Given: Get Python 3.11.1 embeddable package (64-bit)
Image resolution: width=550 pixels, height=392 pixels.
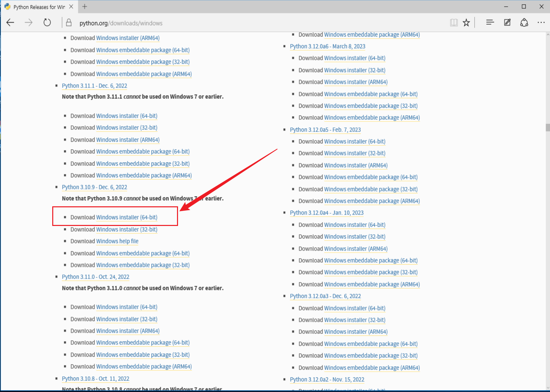Looking at the screenshot, I should (143, 152).
